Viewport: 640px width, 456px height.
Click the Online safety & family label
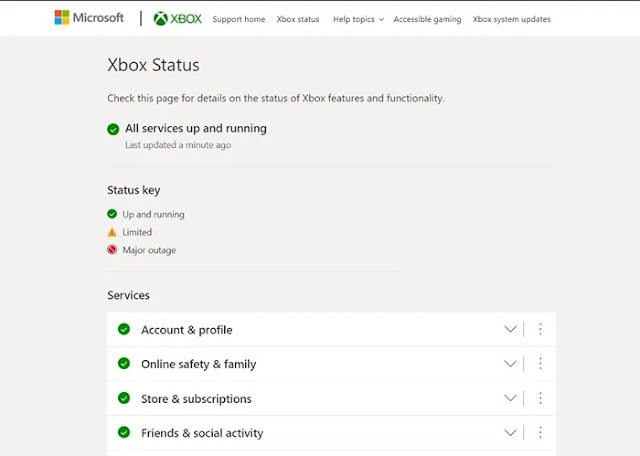(x=199, y=364)
